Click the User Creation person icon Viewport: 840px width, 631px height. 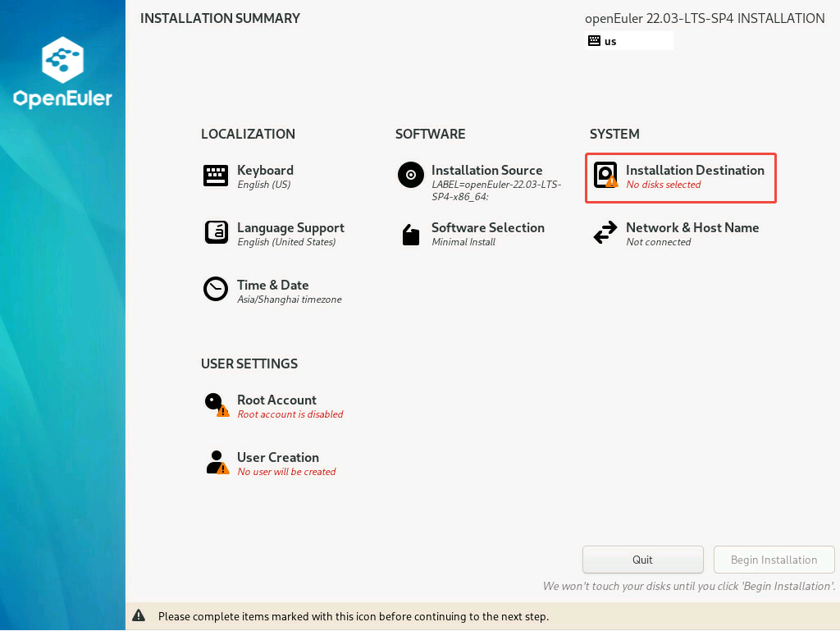tap(217, 462)
